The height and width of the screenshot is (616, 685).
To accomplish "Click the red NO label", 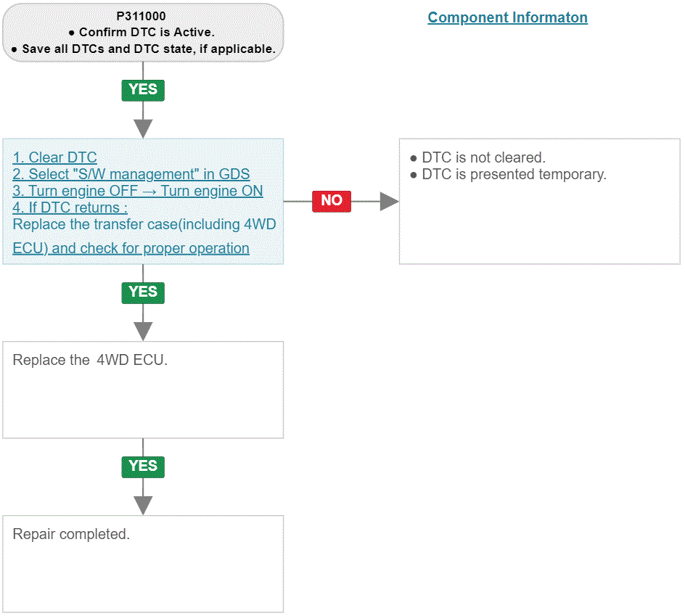I will pos(332,201).
